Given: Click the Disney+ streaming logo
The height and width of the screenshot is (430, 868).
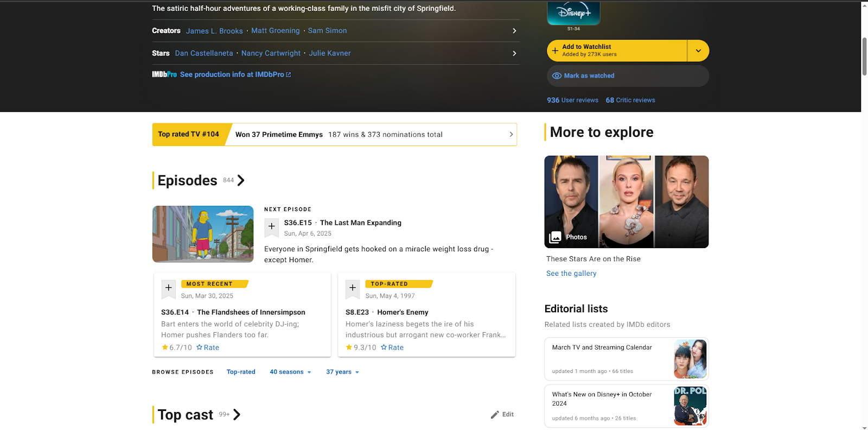Looking at the screenshot, I should [x=573, y=13].
